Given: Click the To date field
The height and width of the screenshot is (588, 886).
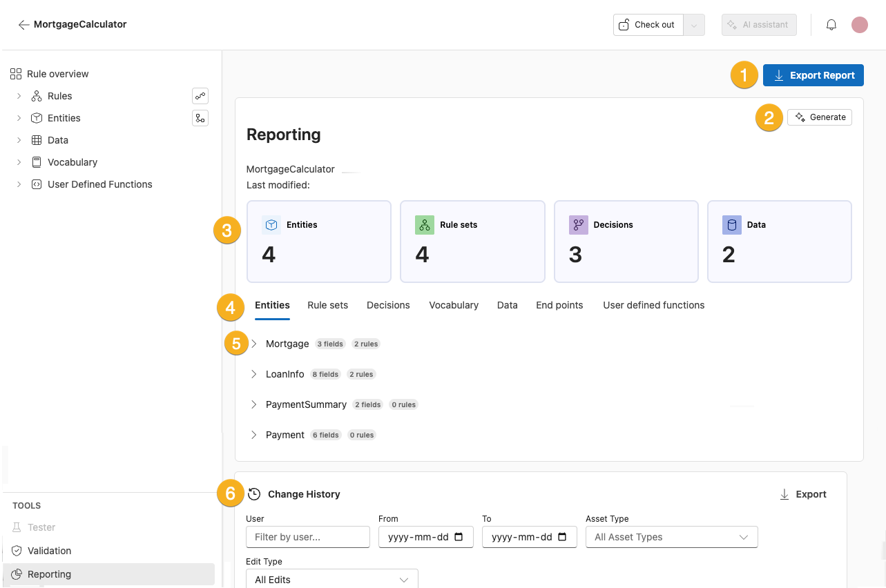Looking at the screenshot, I should tap(530, 537).
